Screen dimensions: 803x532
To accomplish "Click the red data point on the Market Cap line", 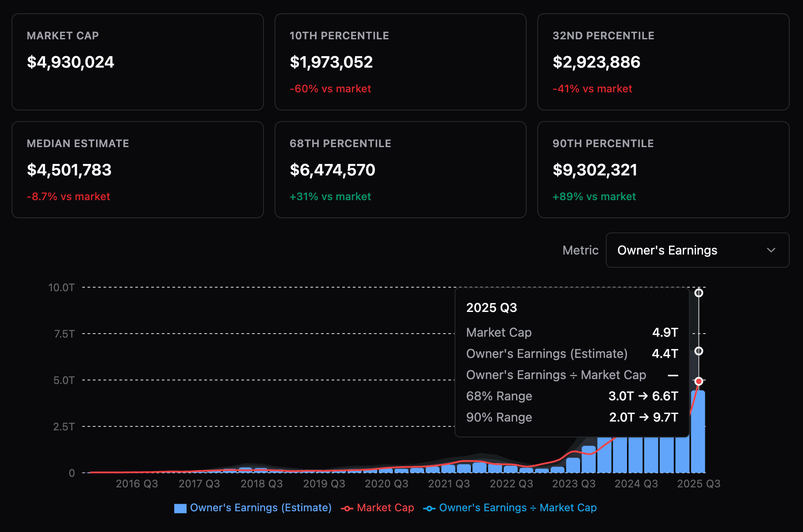I will point(699,381).
